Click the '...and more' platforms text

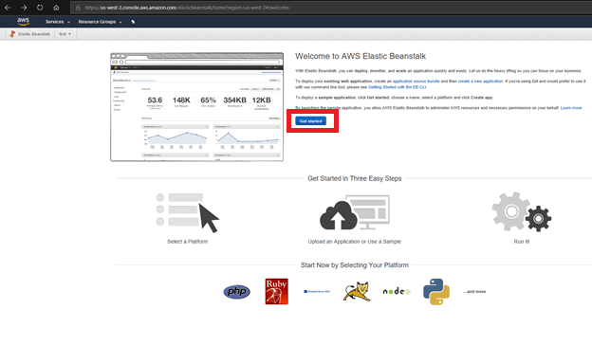click(x=474, y=292)
